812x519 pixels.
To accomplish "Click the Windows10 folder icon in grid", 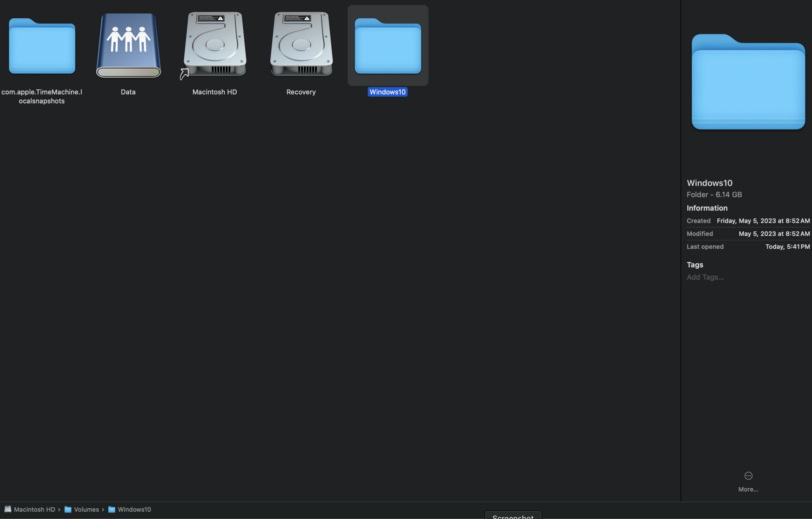I will pyautogui.click(x=388, y=46).
